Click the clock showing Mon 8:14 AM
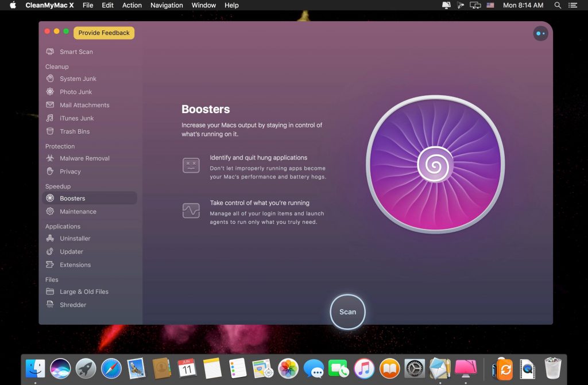The image size is (588, 385). [x=523, y=5]
